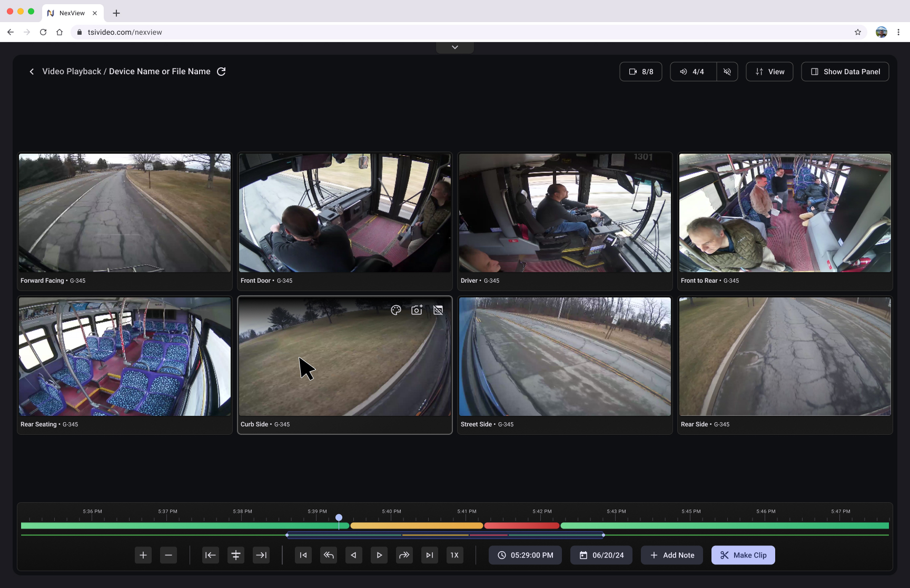910x588 pixels.
Task: Change the 1X playback speed
Action: 454,555
